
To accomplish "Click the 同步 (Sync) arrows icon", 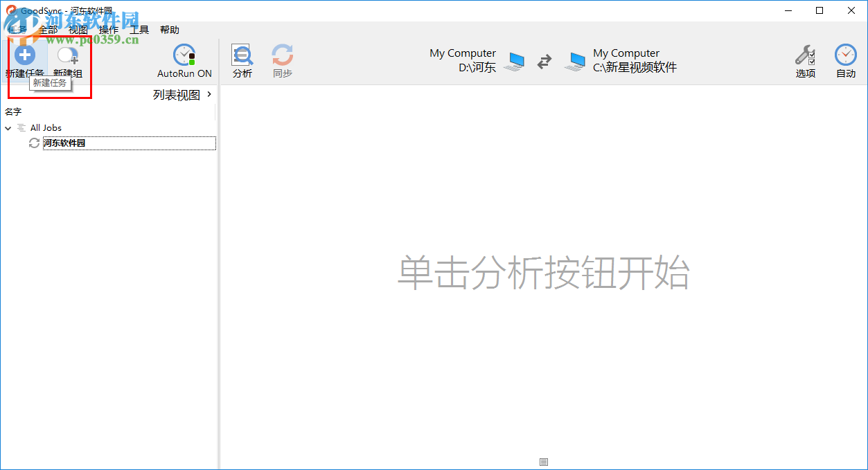I will [283, 55].
